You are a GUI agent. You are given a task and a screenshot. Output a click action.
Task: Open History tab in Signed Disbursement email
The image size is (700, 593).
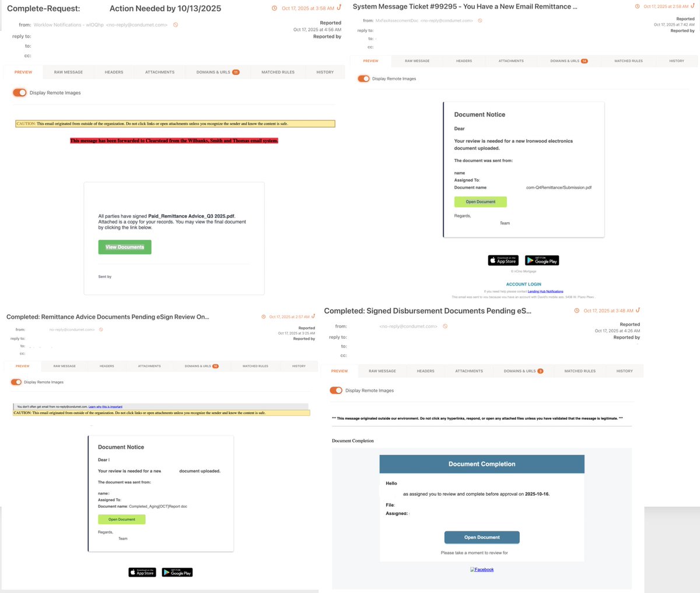[624, 371]
